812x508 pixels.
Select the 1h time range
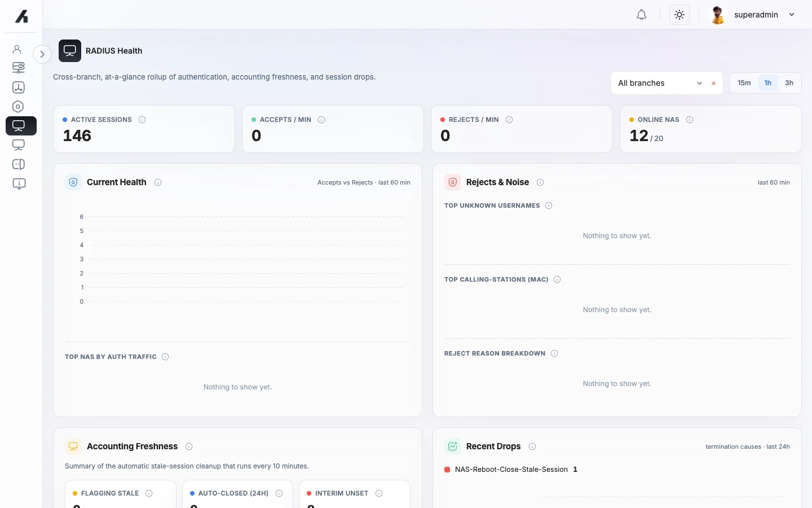(768, 83)
